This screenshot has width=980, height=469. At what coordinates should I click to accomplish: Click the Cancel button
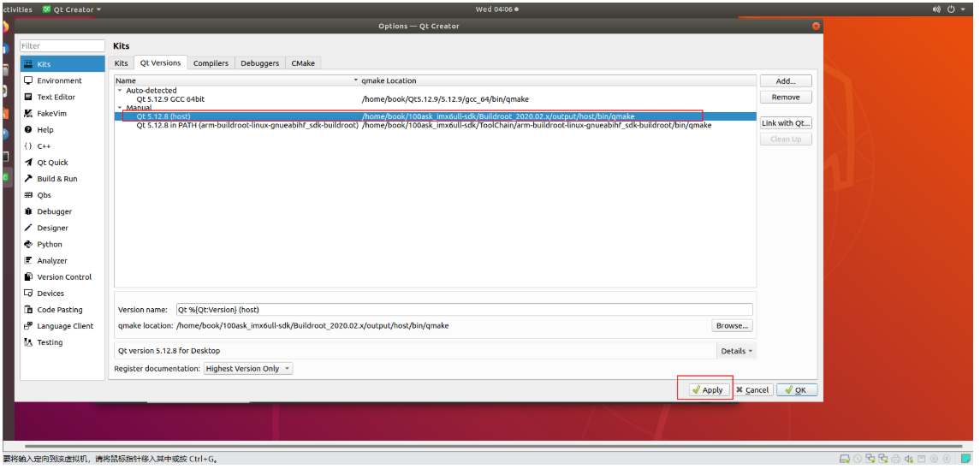pos(752,389)
